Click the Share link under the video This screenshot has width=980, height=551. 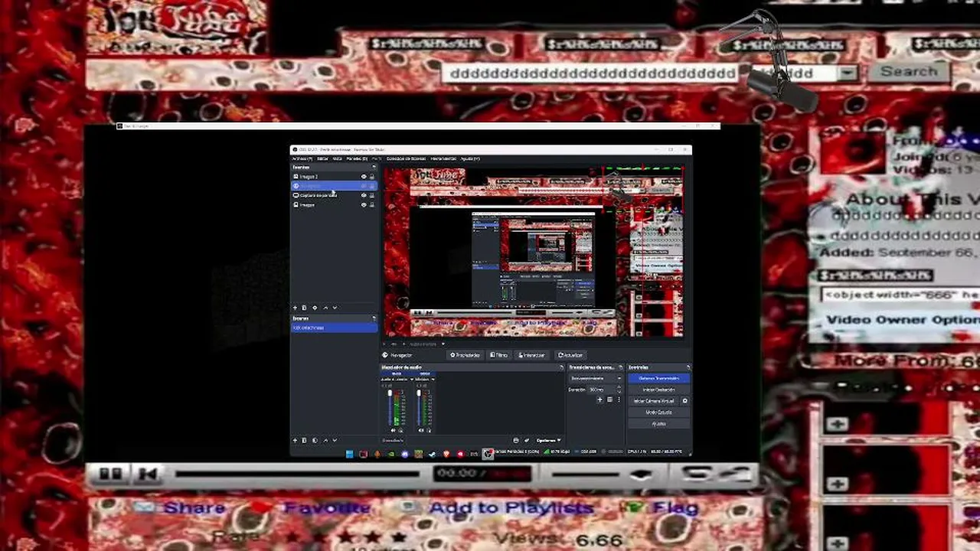click(194, 508)
